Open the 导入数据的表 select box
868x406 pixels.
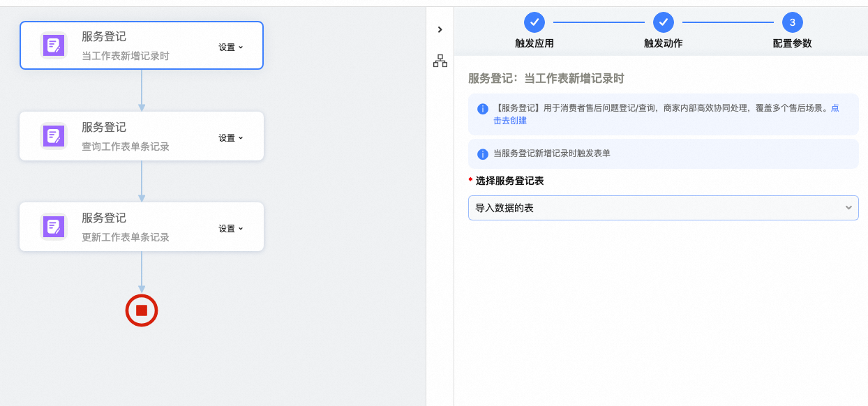point(663,208)
